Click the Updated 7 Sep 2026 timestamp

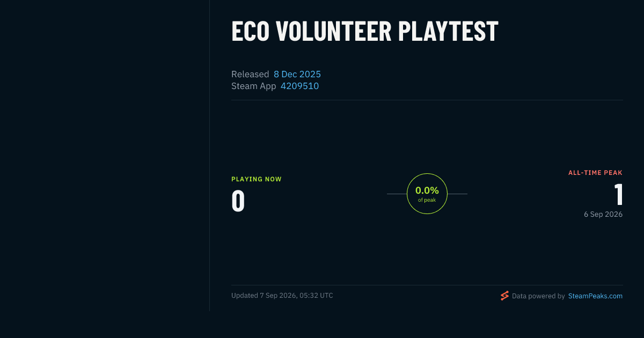(282, 296)
